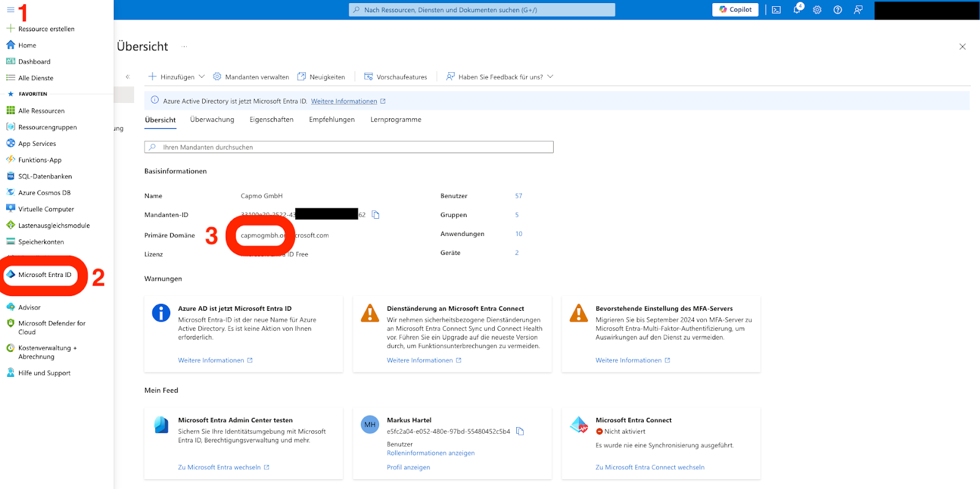Viewport: 980px width, 489px height.
Task: Open the Empfehlungen tab
Action: (x=332, y=119)
